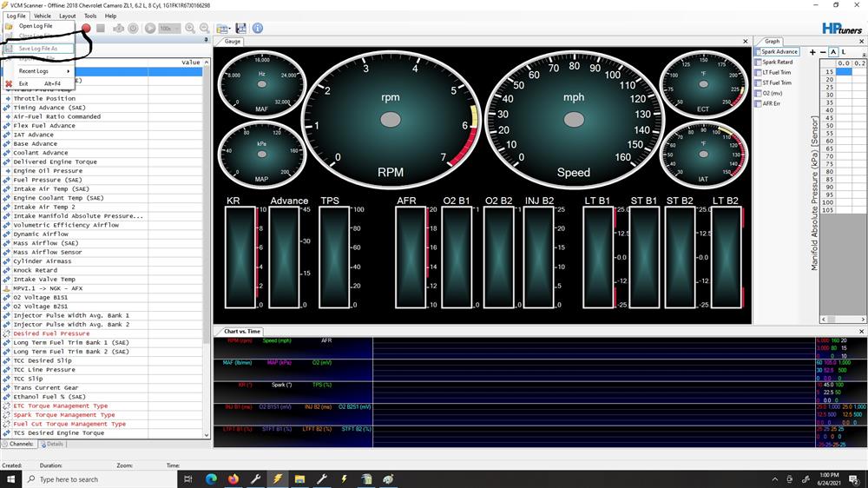The height and width of the screenshot is (488, 868).
Task: Close the Chart vs. Time panel
Action: (x=861, y=331)
